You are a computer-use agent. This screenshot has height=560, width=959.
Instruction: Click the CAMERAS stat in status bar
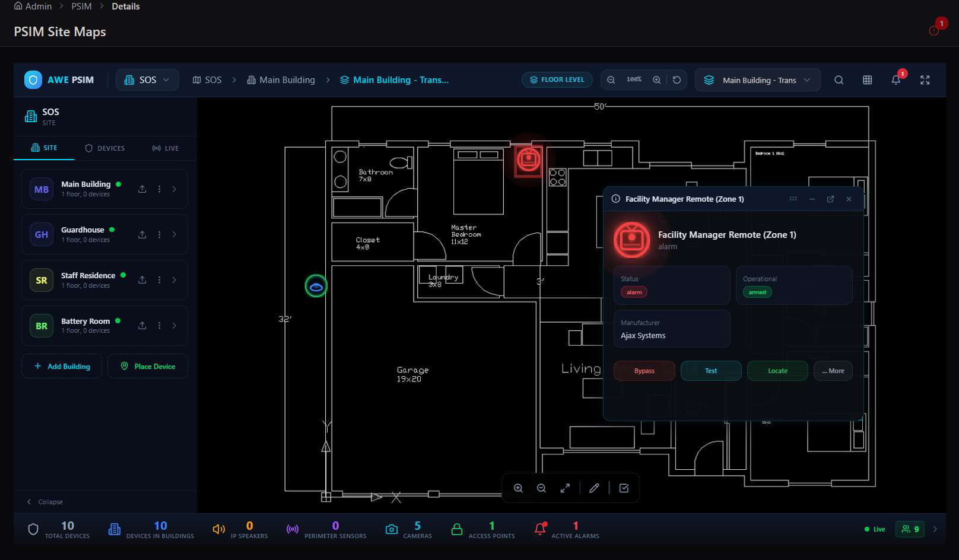(x=408, y=529)
